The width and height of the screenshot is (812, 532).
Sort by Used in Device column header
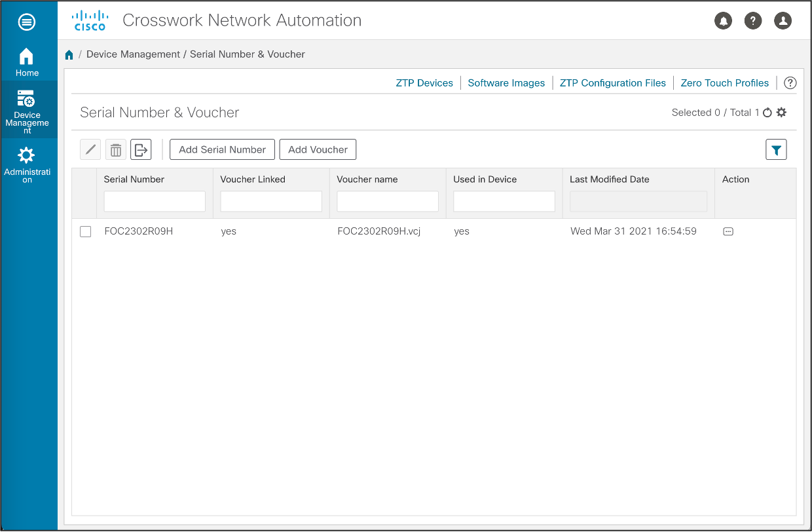pyautogui.click(x=485, y=180)
